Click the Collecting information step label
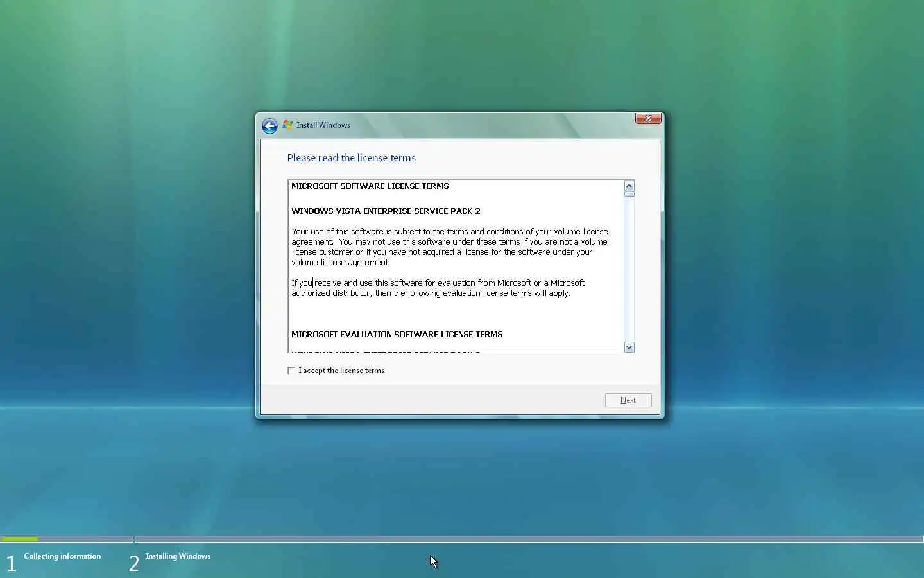 (62, 556)
